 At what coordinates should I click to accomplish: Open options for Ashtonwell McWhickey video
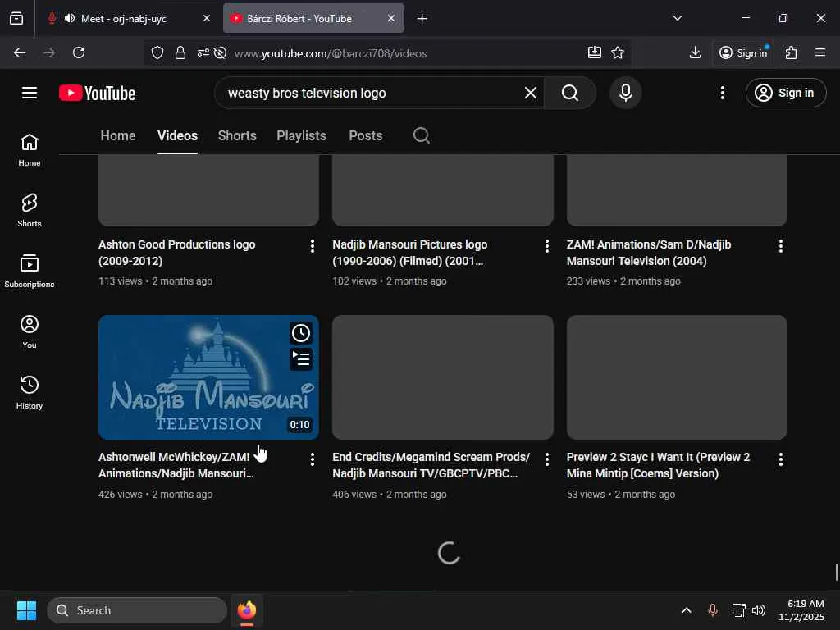(313, 459)
